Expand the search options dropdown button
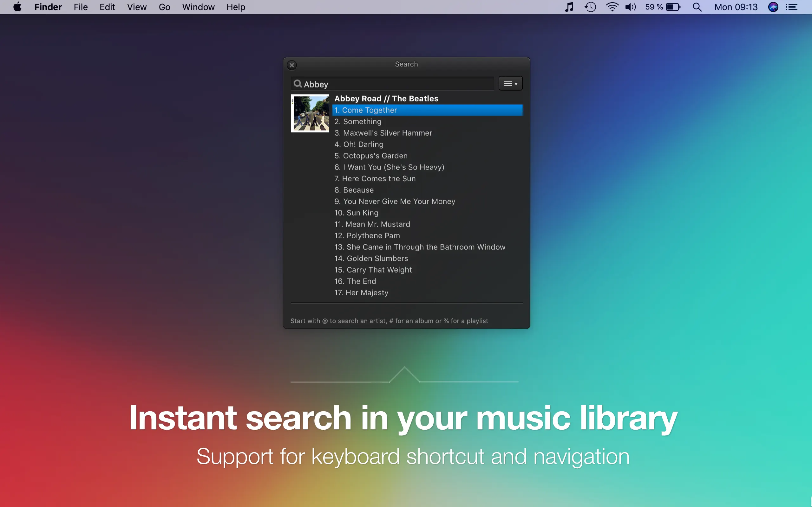Image resolution: width=812 pixels, height=507 pixels. pos(510,83)
